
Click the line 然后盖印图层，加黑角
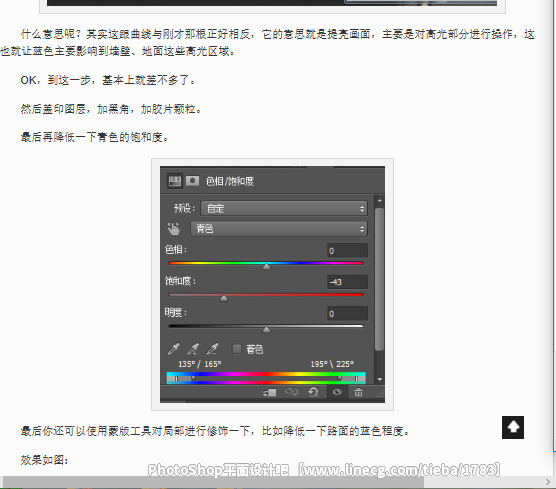111,109
